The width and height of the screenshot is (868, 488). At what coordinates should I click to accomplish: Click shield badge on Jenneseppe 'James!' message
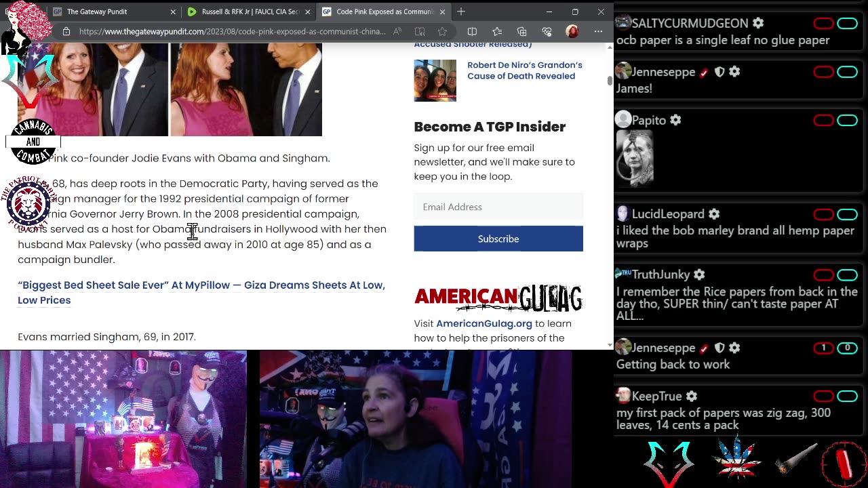click(x=719, y=72)
